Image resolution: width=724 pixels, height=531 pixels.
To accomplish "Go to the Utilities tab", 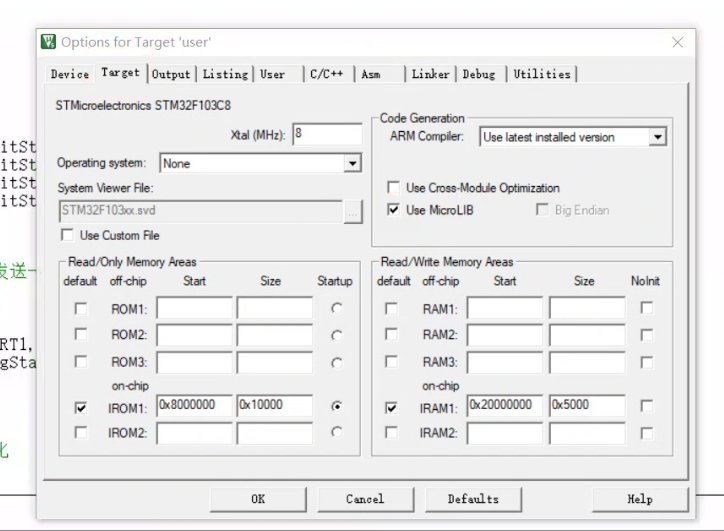I will [x=542, y=74].
